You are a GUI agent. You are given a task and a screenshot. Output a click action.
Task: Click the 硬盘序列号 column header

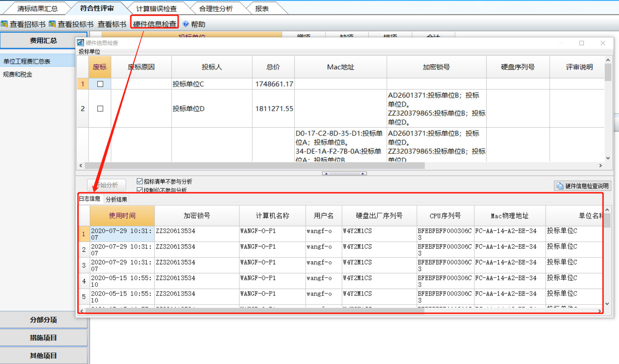pyautogui.click(x=518, y=67)
